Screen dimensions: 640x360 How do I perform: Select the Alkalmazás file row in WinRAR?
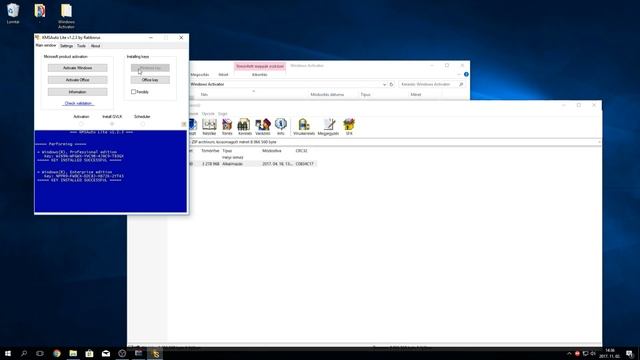click(x=252, y=164)
